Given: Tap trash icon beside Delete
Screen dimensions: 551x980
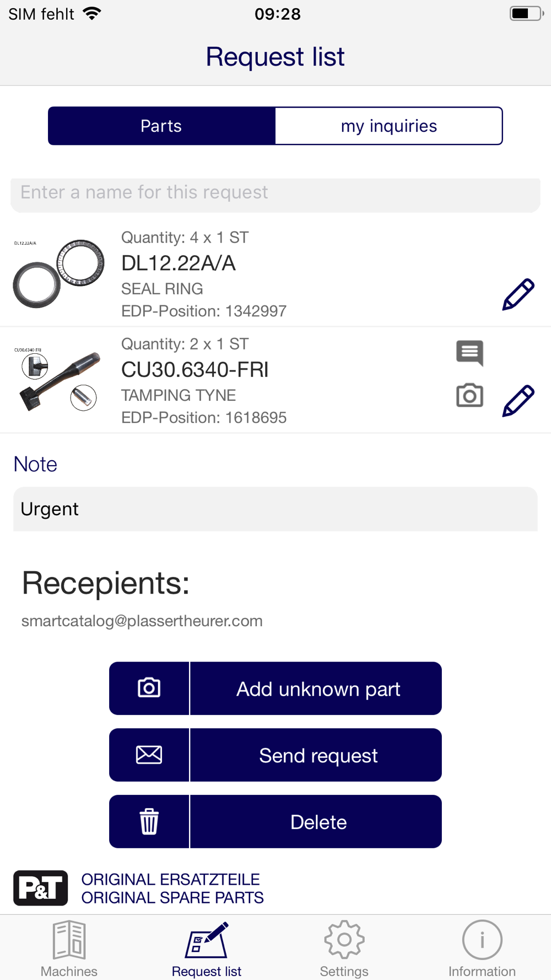Looking at the screenshot, I should (x=149, y=821).
